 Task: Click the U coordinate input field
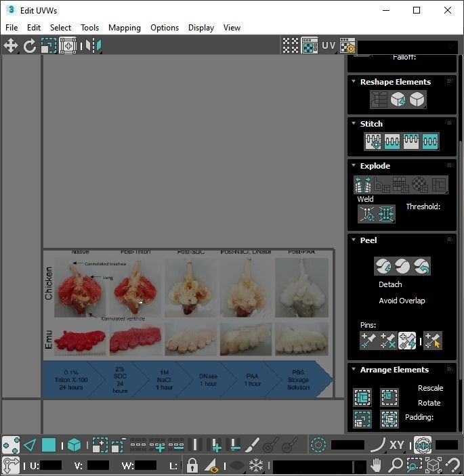click(x=51, y=465)
